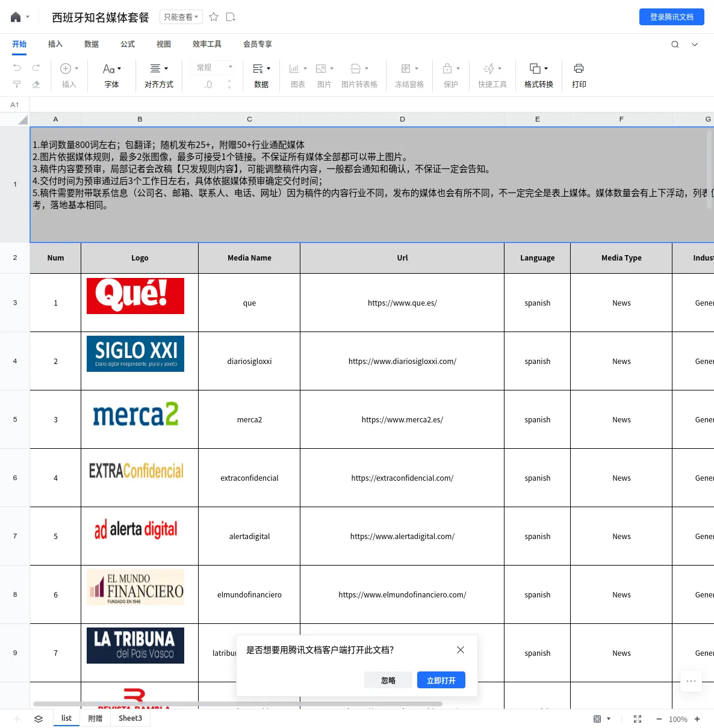Collapse the ribbon with the chevron
Image resolution: width=714 pixels, height=728 pixels.
pyautogui.click(x=695, y=44)
